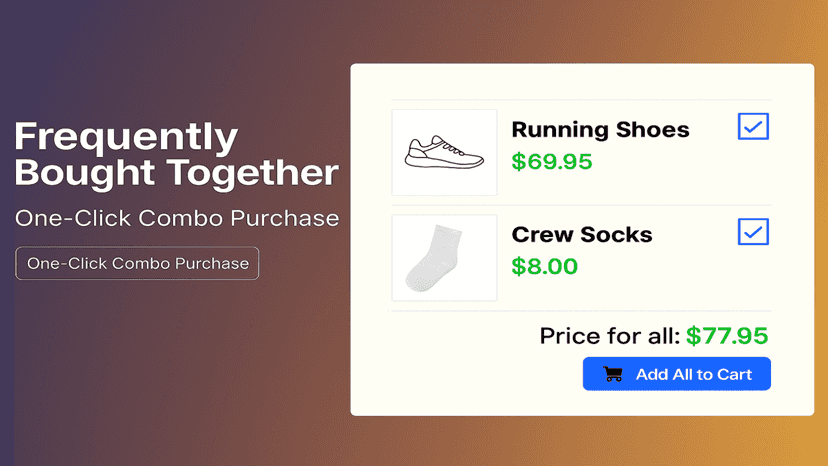Click the $69.95 price
The width and height of the screenshot is (828, 466).
coord(552,161)
